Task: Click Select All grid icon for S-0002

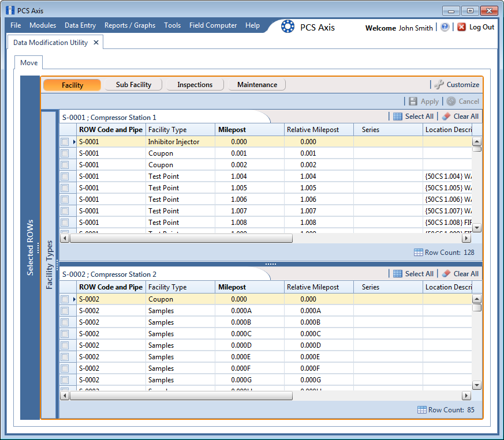Action: (398, 274)
